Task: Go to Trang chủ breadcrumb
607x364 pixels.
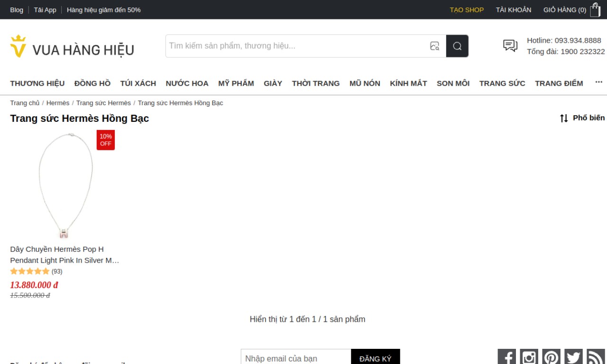Action: click(x=25, y=103)
